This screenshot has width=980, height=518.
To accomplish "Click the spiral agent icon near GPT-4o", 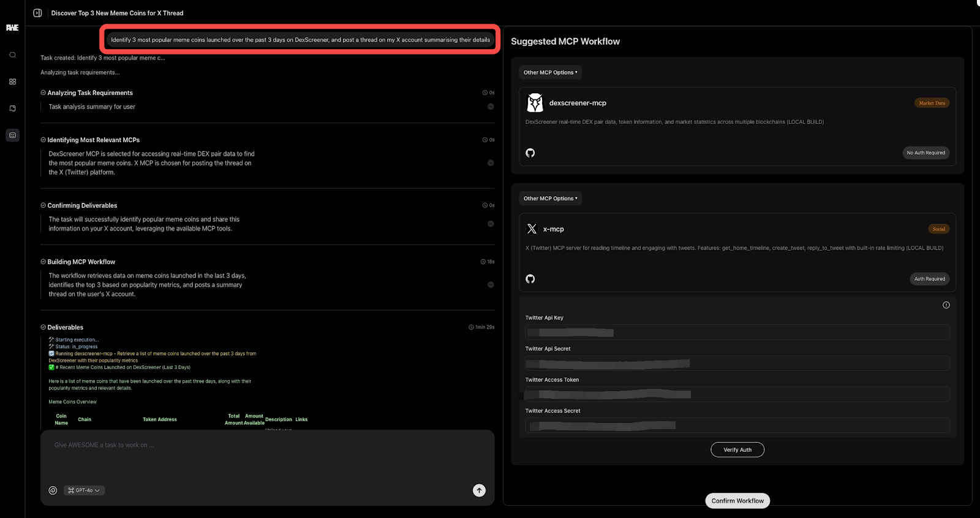I will pyautogui.click(x=53, y=490).
